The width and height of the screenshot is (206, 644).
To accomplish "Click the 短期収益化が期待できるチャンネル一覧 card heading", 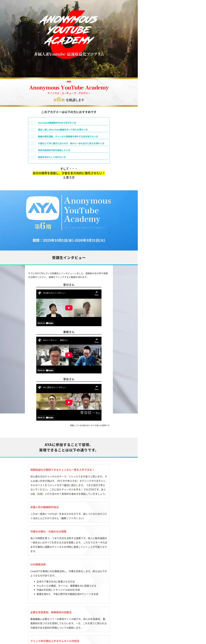I will click(62, 470).
